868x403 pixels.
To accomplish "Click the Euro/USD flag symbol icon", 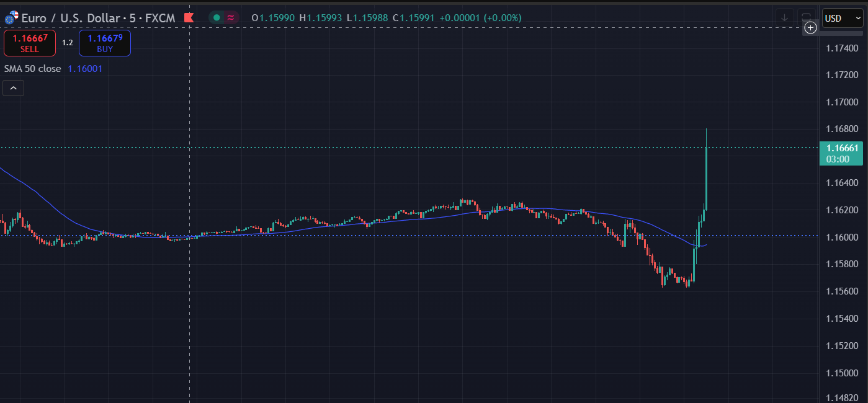I will tap(11, 19).
